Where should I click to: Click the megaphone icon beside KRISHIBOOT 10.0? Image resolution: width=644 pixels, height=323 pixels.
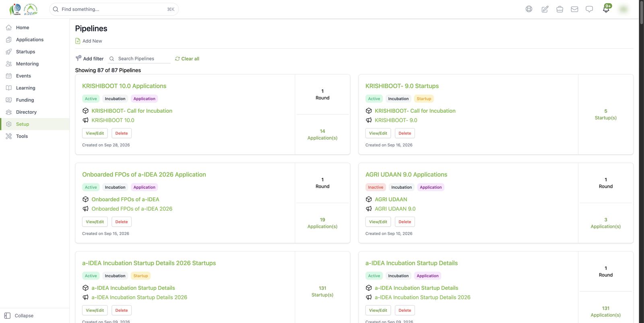pos(85,120)
